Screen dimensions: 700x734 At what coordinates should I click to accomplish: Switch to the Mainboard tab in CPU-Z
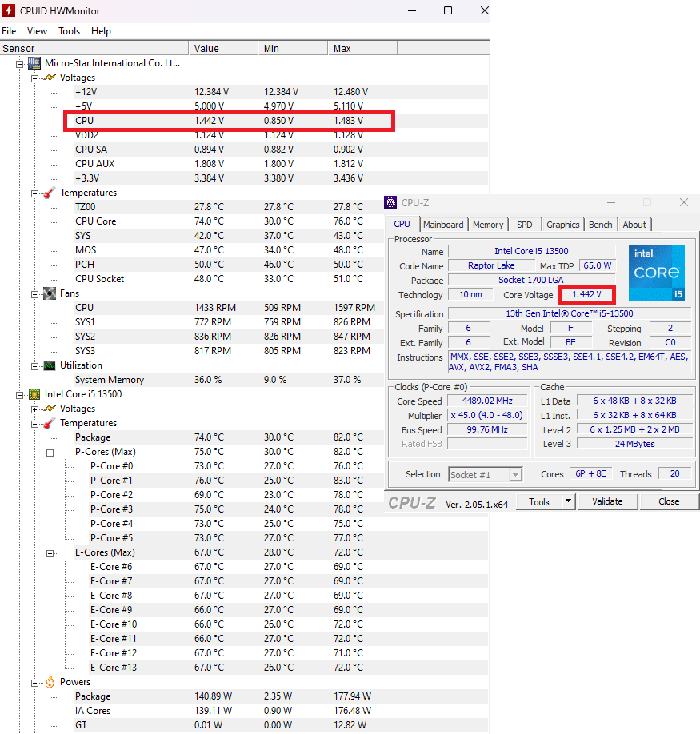(443, 225)
